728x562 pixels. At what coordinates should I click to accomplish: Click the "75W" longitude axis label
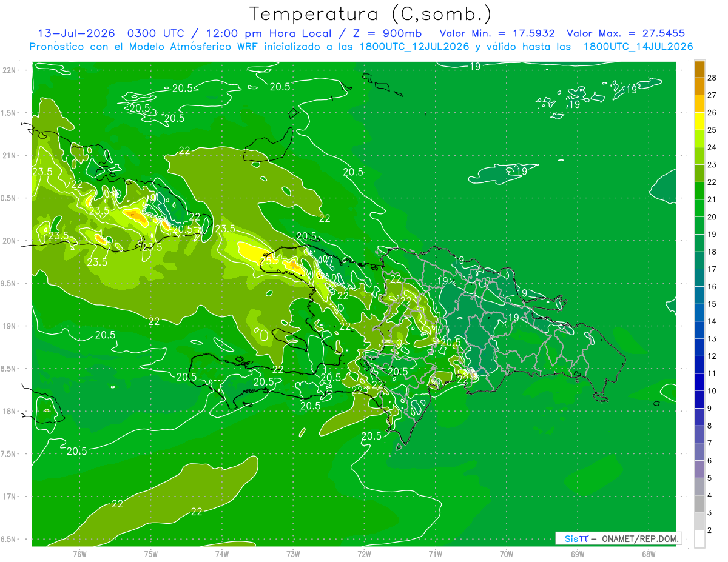click(151, 554)
